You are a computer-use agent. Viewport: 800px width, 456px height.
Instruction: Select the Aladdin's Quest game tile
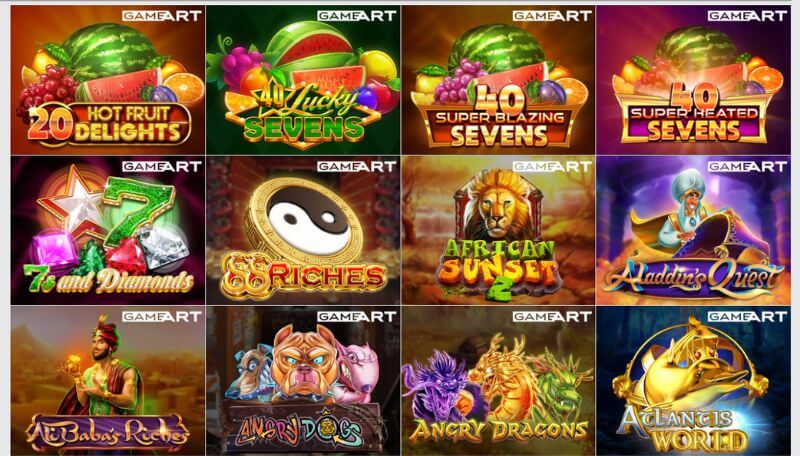click(693, 230)
